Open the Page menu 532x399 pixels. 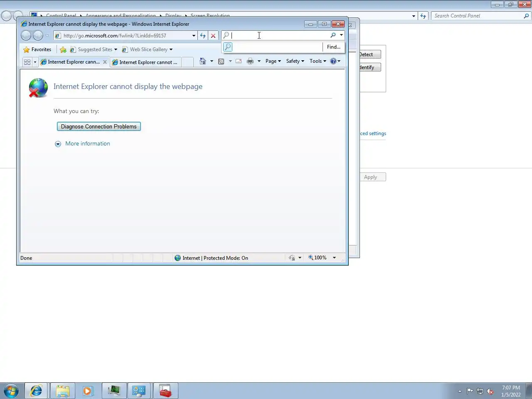(x=273, y=61)
